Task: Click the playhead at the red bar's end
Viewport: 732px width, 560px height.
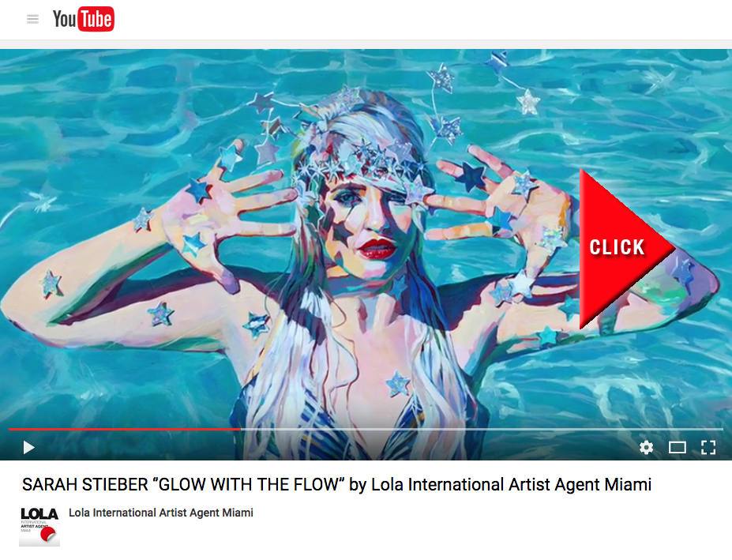Action: pos(240,429)
